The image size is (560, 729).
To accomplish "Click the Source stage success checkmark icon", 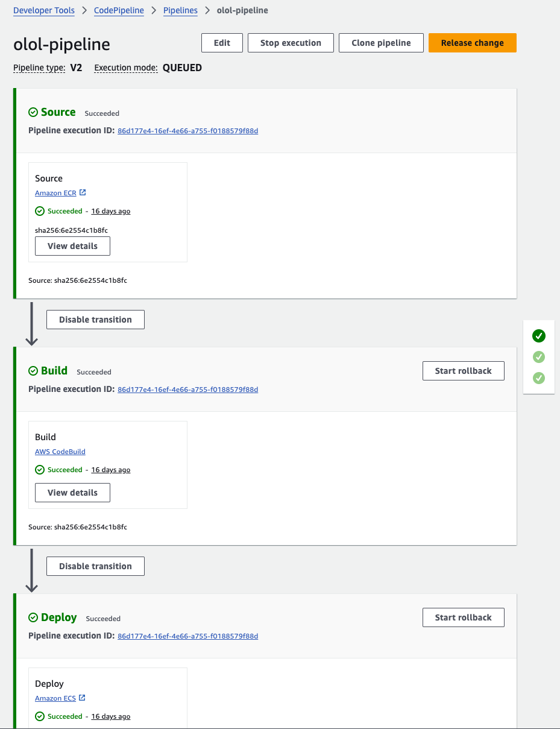I will tap(33, 112).
